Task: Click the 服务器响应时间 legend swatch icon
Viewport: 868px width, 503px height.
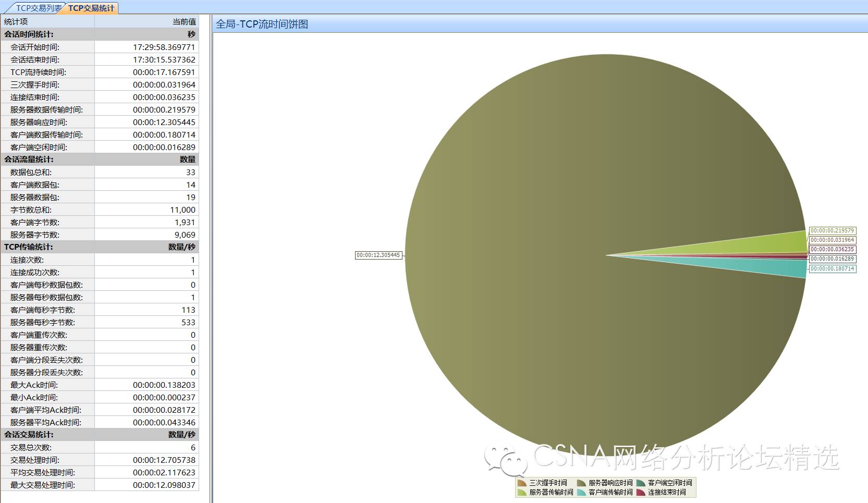Action: coord(581,483)
